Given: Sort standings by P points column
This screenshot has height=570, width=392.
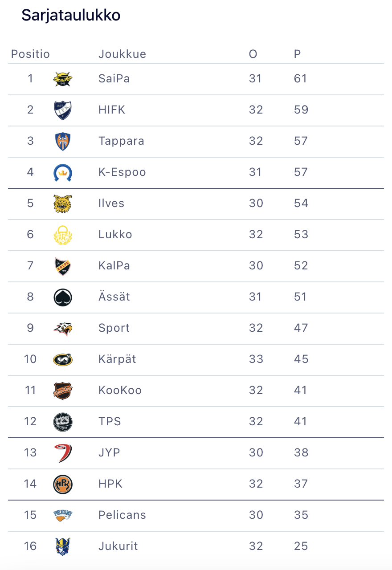Looking at the screenshot, I should [297, 54].
